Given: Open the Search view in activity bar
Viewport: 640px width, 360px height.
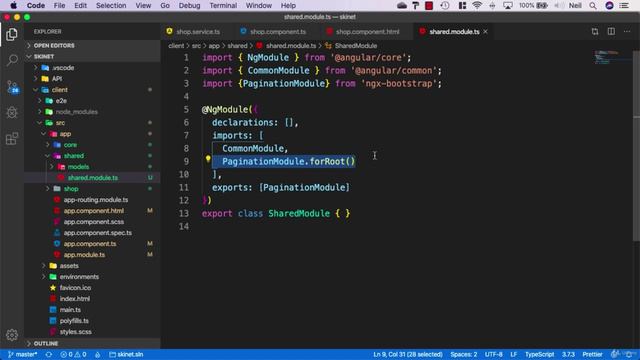Looking at the screenshot, I should click(12, 60).
